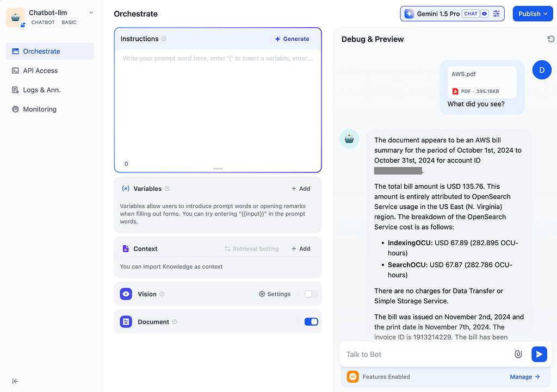Disable the Document toggle switch
The image size is (557, 392).
311,322
